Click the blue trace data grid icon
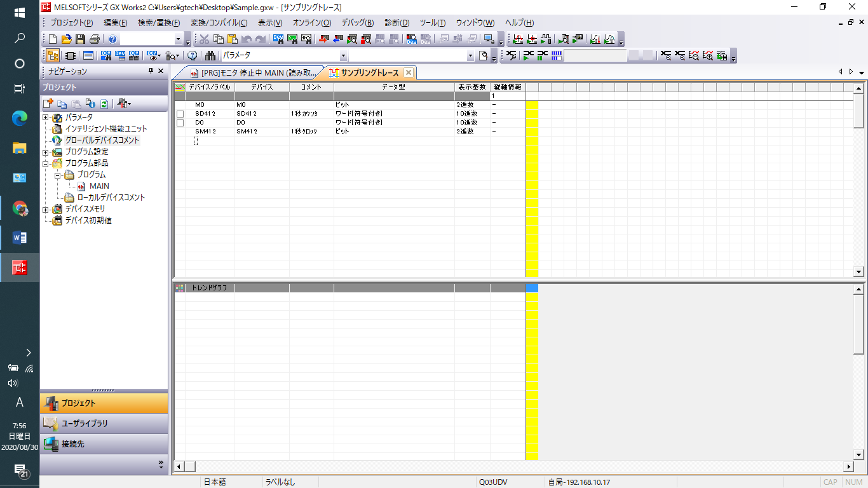Image resolution: width=868 pixels, height=488 pixels. coord(557,55)
